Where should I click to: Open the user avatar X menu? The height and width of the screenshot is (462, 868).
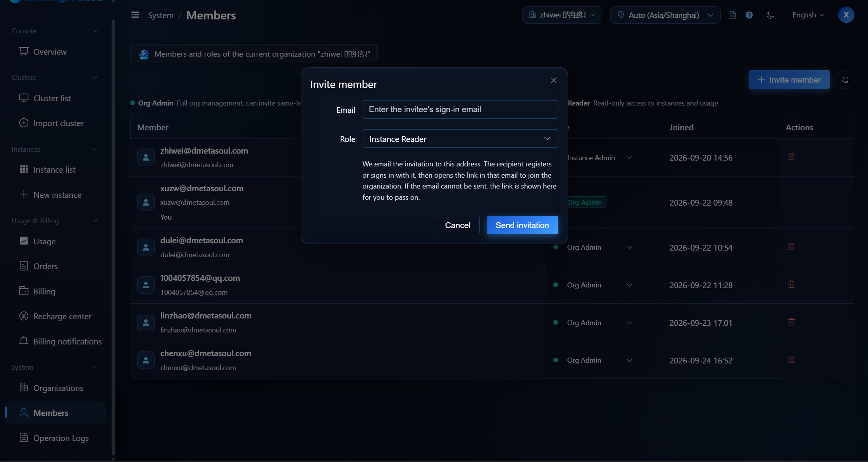pyautogui.click(x=846, y=15)
